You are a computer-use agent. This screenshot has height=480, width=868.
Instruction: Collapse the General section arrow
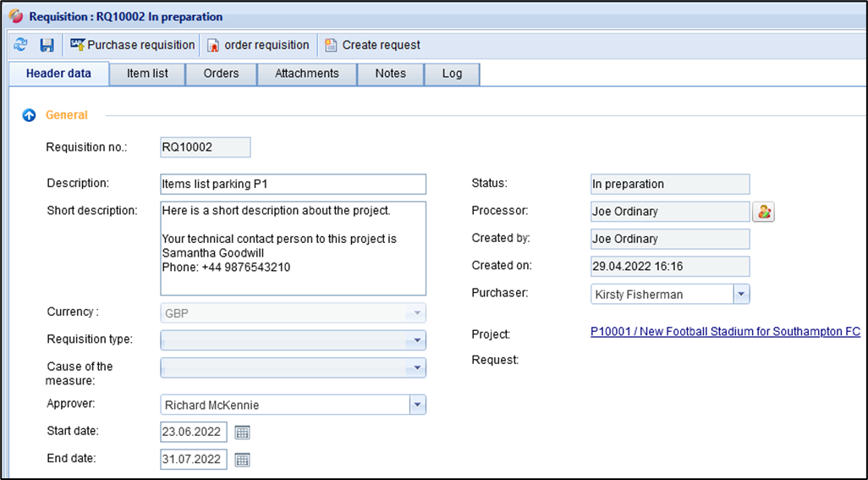(x=29, y=115)
